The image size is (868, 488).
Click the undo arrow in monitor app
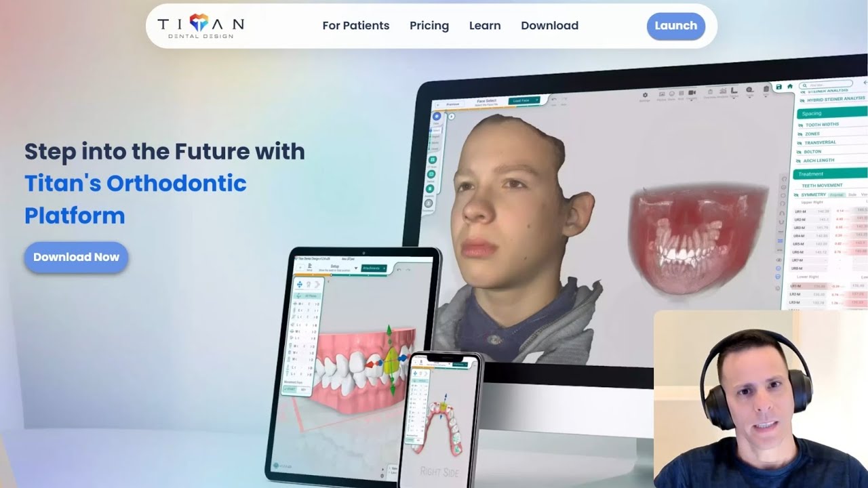554,100
